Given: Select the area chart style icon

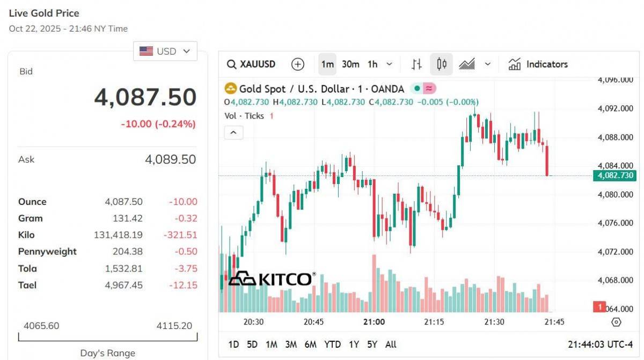Looking at the screenshot, I should (467, 64).
